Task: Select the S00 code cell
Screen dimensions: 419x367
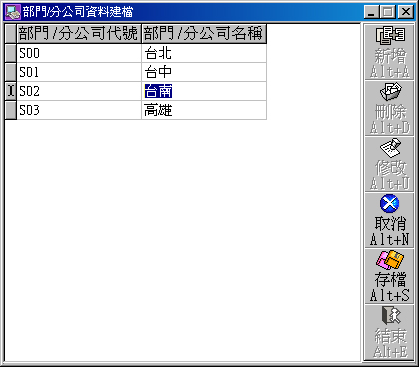Action: coord(79,53)
